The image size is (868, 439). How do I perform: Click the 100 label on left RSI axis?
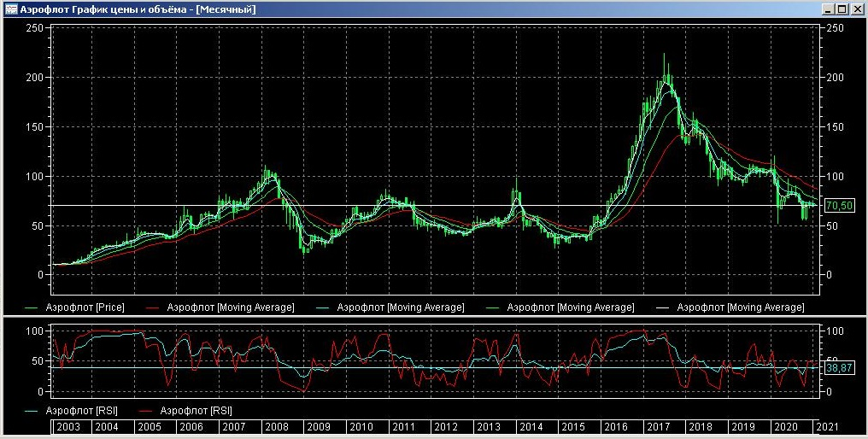pos(34,331)
